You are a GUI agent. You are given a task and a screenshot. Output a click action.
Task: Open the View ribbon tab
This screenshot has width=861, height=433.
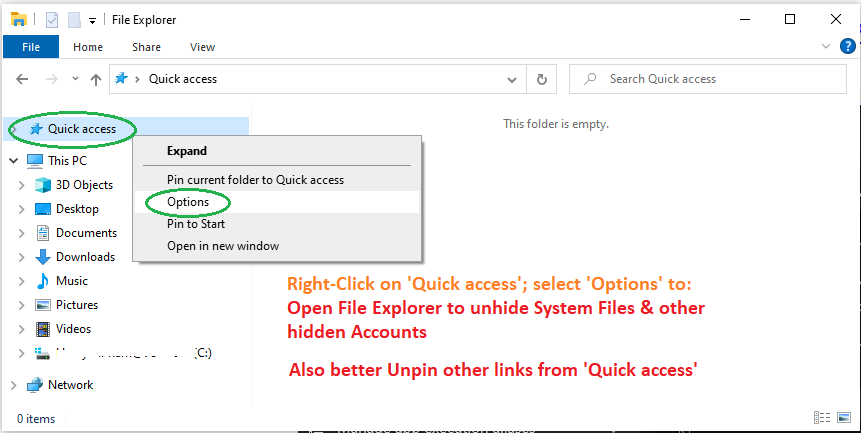pos(202,47)
